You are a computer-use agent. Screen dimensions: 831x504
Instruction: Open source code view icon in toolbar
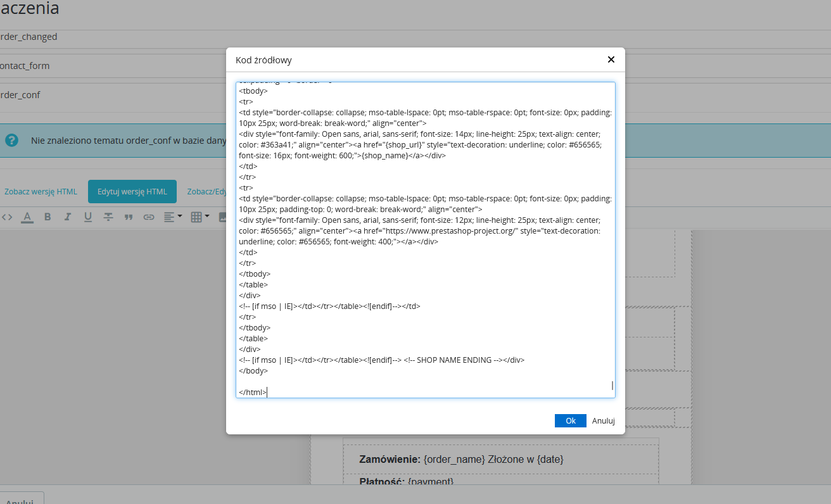pos(7,217)
